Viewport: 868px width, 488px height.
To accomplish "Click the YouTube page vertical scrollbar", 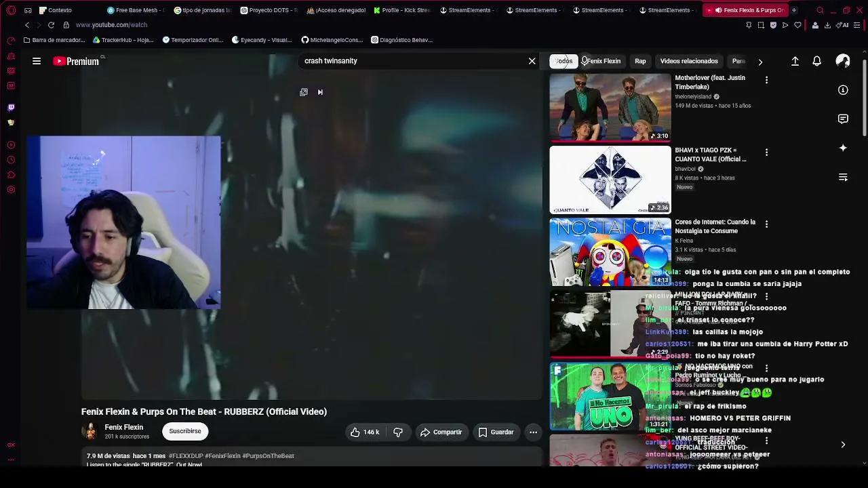I will 865,97.
